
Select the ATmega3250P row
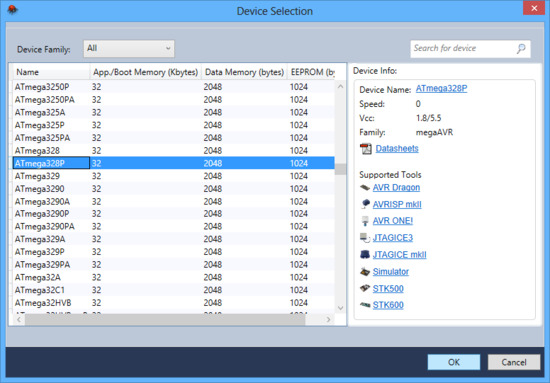pos(174,87)
